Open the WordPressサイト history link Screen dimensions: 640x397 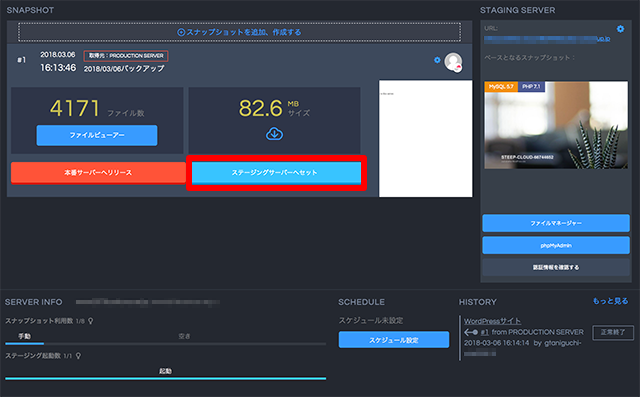[x=492, y=321]
